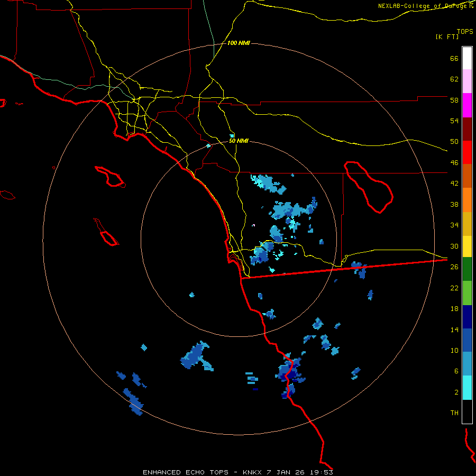Click the 34 value on the legend scale
This screenshot has width=476, height=476.
pos(454,225)
